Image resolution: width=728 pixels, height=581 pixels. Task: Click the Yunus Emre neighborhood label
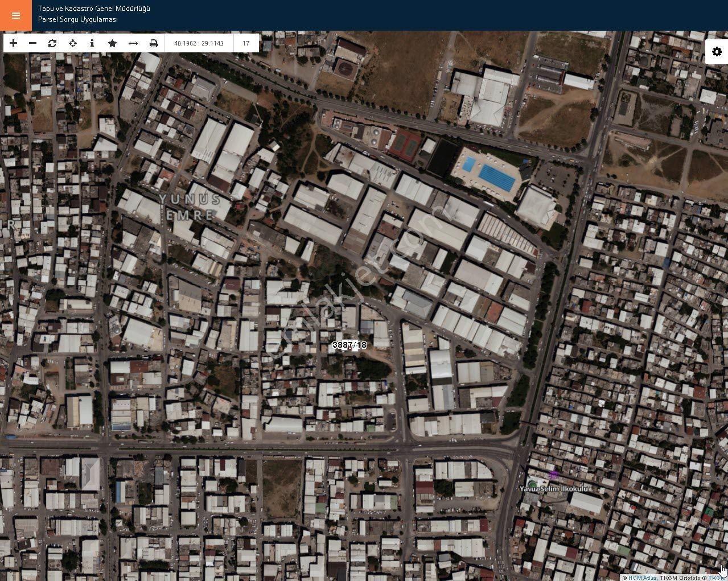[190, 207]
